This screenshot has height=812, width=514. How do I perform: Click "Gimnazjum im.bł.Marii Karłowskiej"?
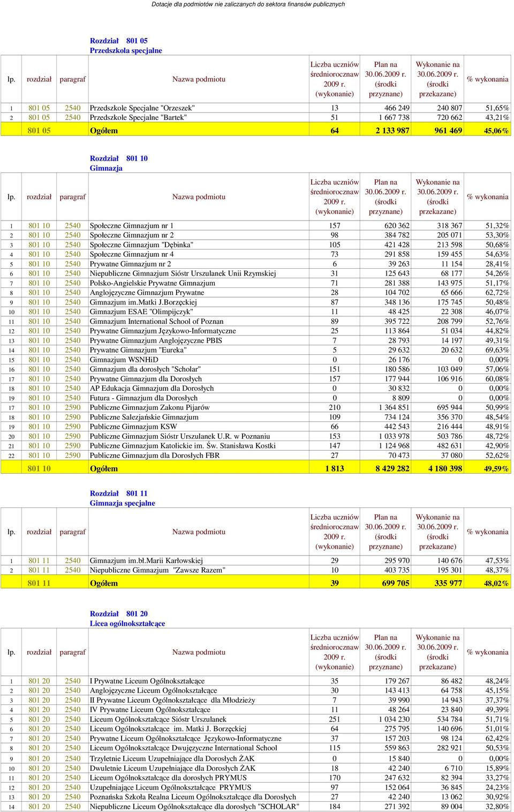[x=147, y=561]
